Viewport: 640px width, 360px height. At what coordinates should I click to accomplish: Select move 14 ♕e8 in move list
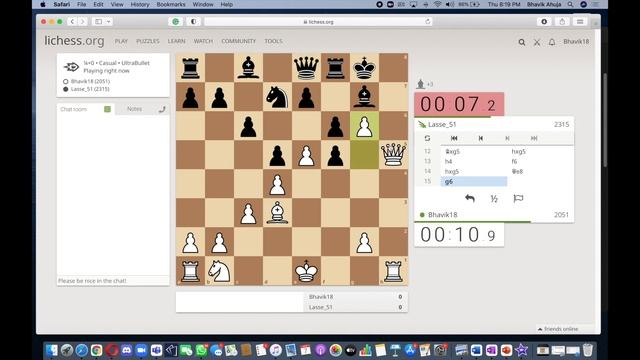540,171
